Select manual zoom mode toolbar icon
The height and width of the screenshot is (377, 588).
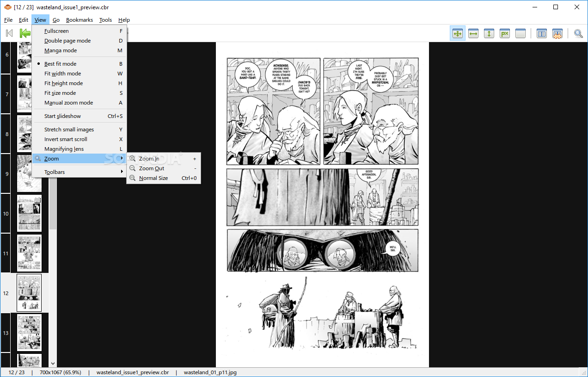(521, 33)
